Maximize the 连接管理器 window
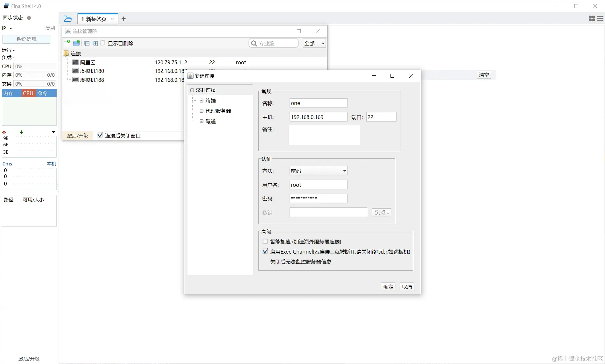 299,31
